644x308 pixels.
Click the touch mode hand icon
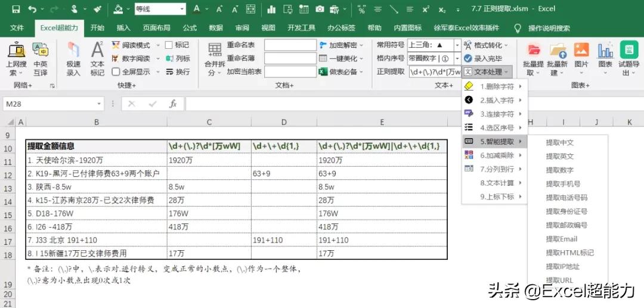click(75, 9)
